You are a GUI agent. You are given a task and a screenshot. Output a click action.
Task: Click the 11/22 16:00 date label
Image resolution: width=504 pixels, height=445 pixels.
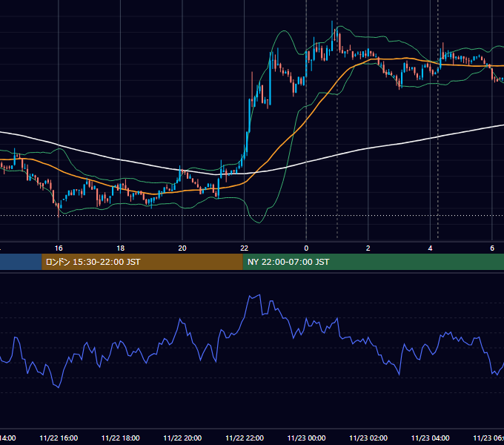(x=59, y=438)
